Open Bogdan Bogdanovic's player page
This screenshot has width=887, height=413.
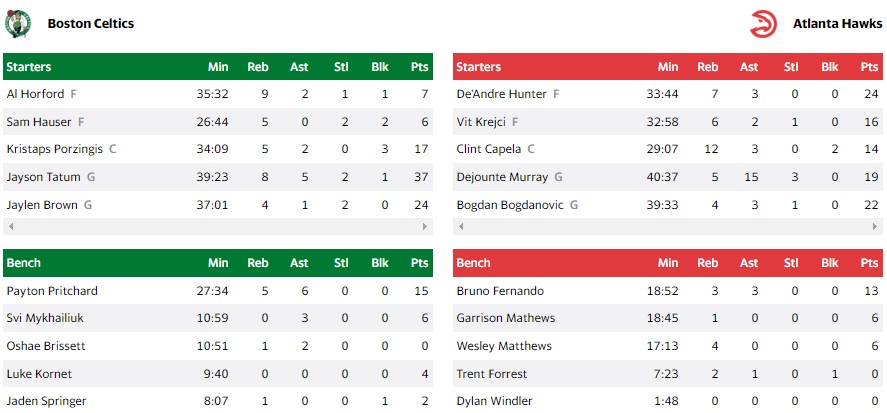click(509, 205)
